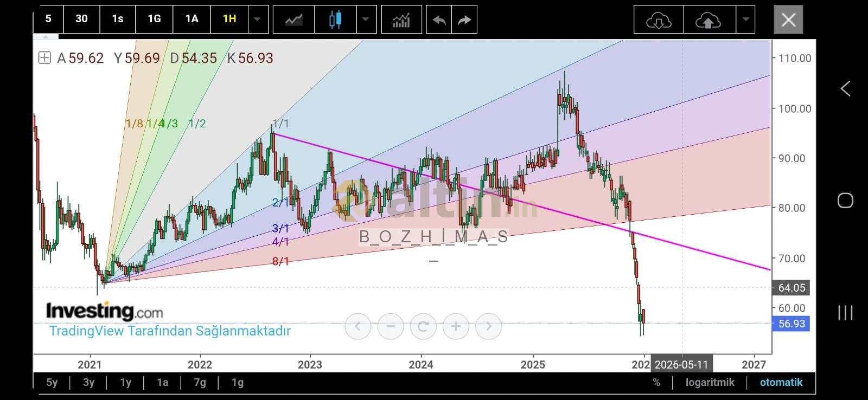Reset chart view with refresh button
This screenshot has height=400, width=868.
tap(423, 326)
